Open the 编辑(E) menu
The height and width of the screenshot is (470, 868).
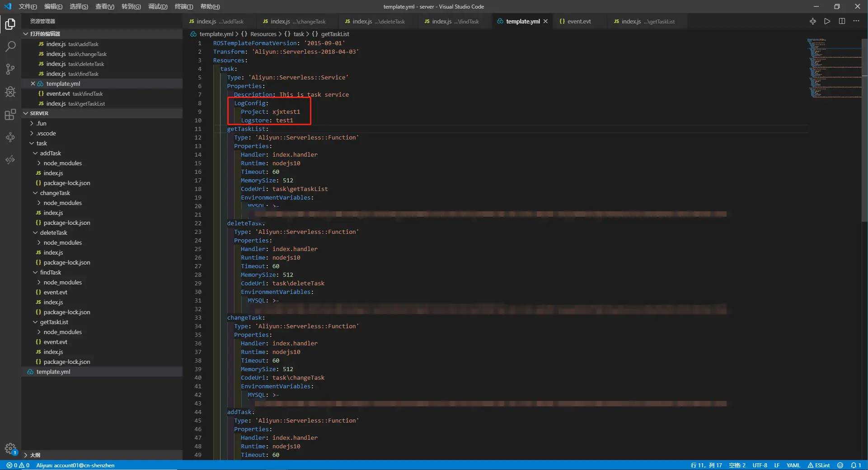point(53,6)
